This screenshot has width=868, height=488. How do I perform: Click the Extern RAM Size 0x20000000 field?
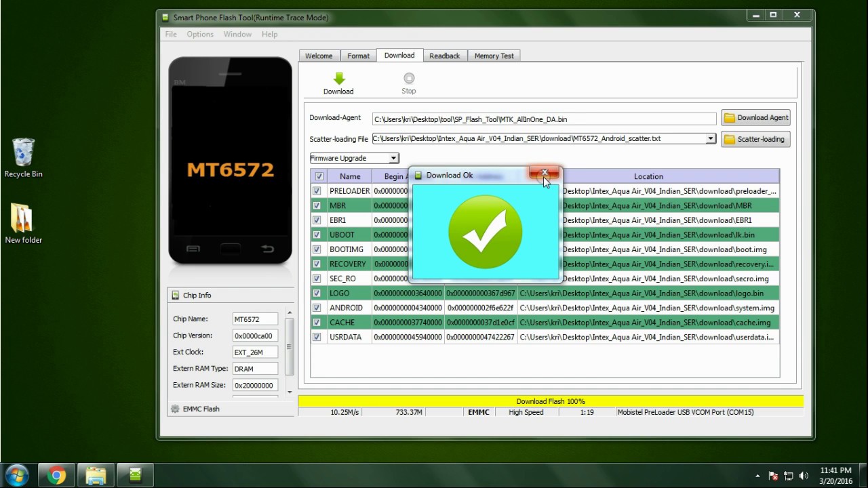pyautogui.click(x=255, y=385)
